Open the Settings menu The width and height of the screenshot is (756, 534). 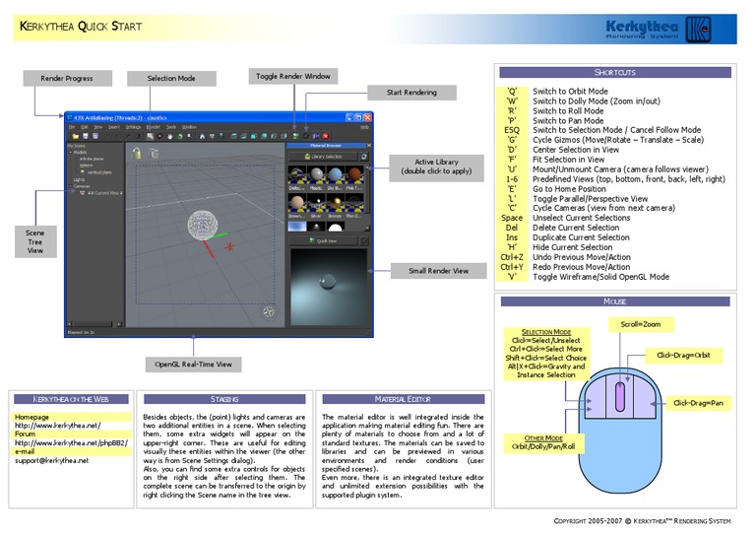[132, 127]
